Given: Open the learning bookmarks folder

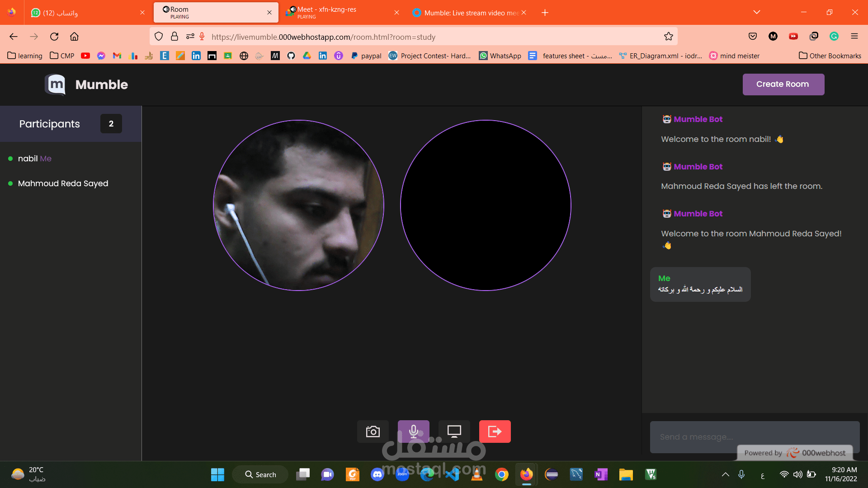Looking at the screenshot, I should pyautogui.click(x=25, y=56).
